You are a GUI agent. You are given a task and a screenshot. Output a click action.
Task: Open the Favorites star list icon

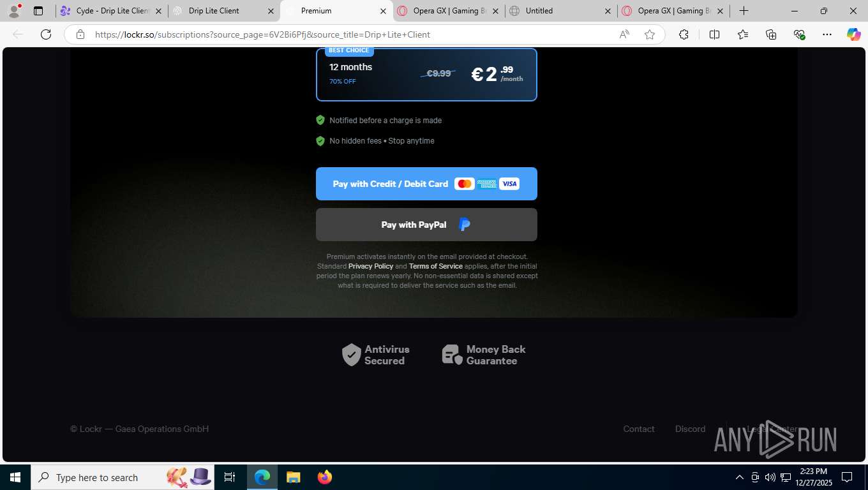click(743, 34)
